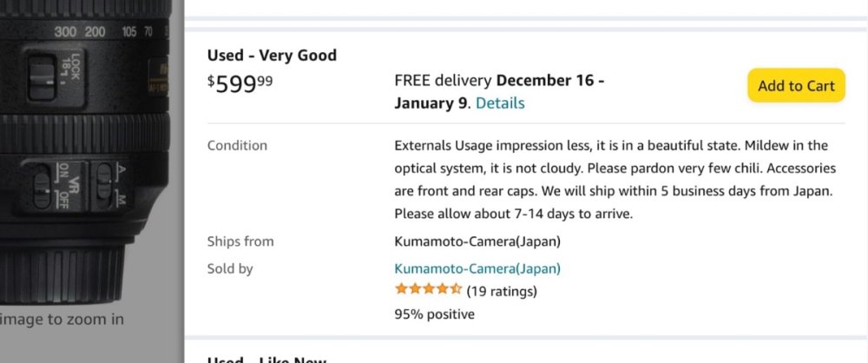Click the 'image to zoom in' caption
The height and width of the screenshot is (363, 868).
pyautogui.click(x=62, y=319)
